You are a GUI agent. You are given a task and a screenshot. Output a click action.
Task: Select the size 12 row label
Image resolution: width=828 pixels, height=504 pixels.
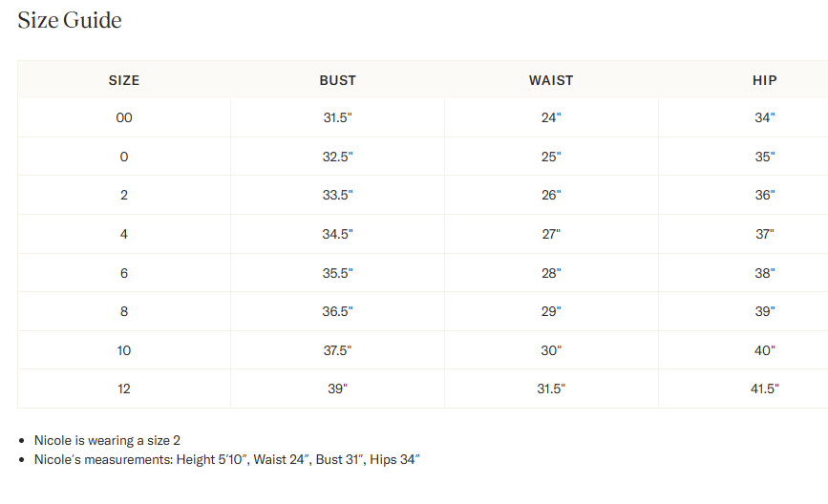124,388
